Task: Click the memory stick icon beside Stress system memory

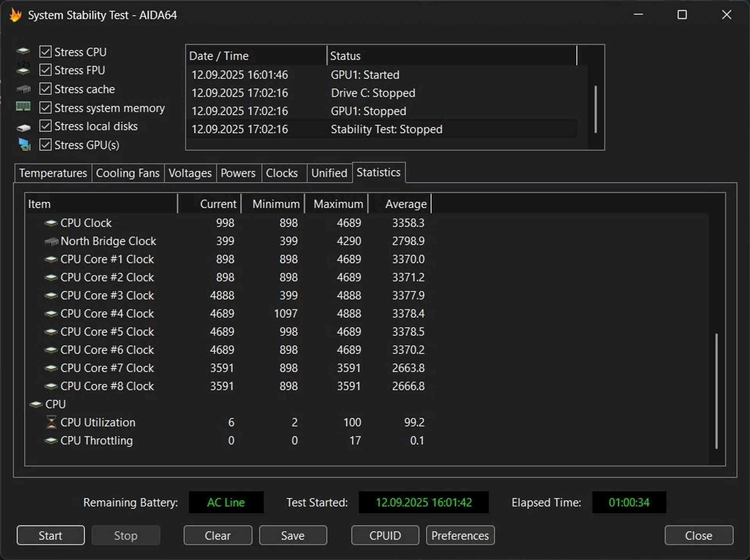Action: click(x=23, y=106)
